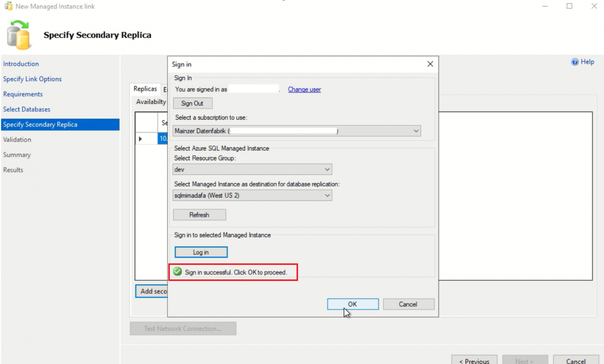Click the Help link text
Screen dimensions: 604x364
[x=588, y=62]
